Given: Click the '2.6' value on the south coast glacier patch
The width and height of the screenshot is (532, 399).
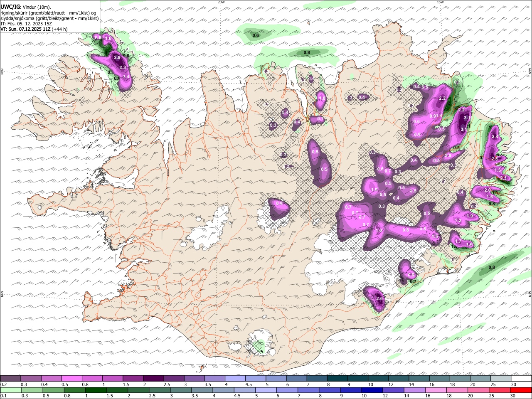Looking at the screenshot, I should pyautogui.click(x=379, y=299).
